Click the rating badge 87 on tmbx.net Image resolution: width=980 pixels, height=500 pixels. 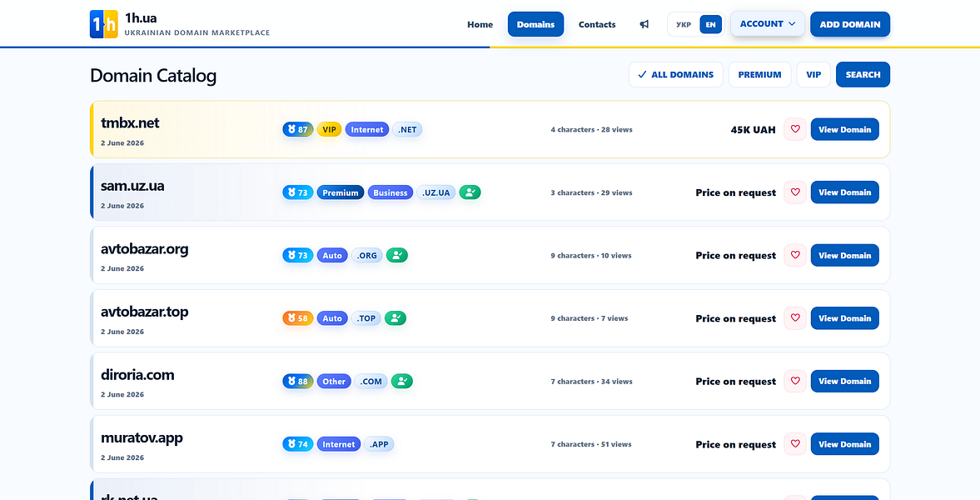click(297, 129)
